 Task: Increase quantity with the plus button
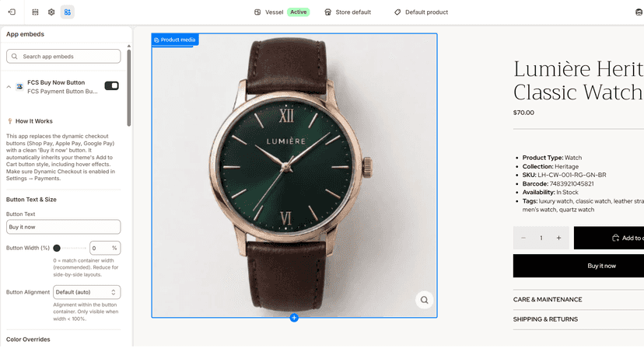pyautogui.click(x=558, y=238)
